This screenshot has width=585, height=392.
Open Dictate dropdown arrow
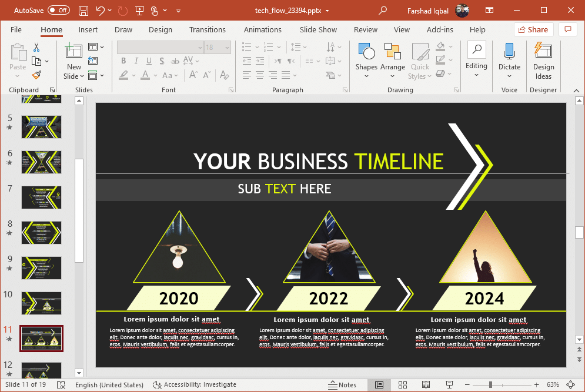509,76
